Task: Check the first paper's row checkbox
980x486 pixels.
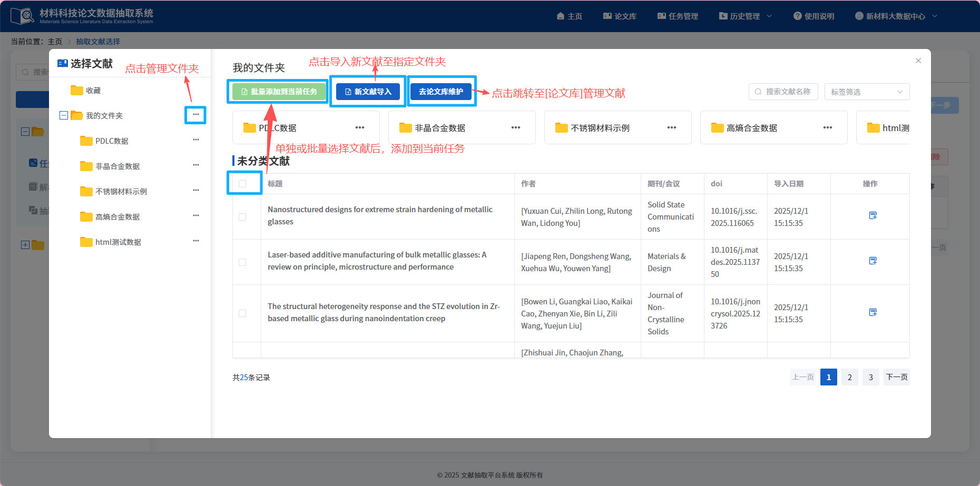Action: 242,216
